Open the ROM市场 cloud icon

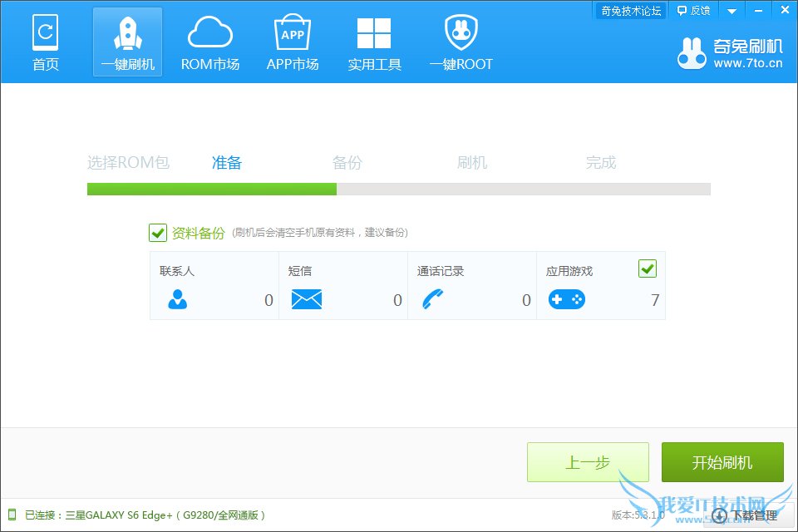click(x=210, y=32)
